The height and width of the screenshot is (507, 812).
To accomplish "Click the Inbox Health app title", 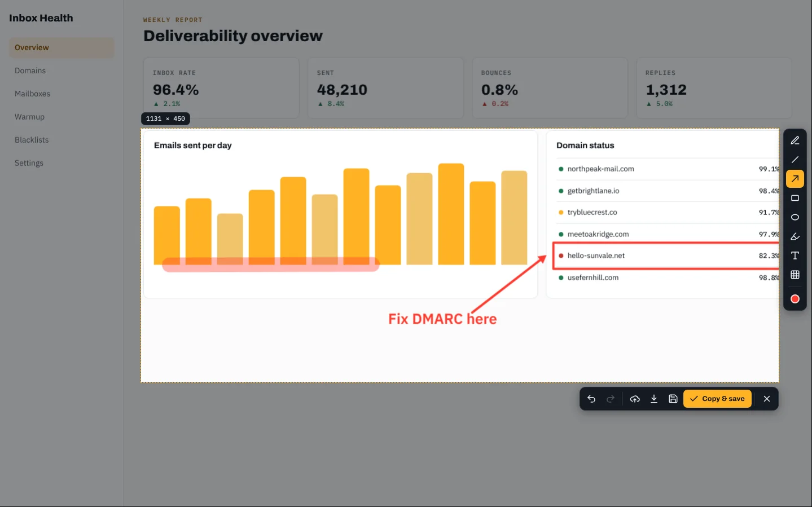I will point(41,18).
